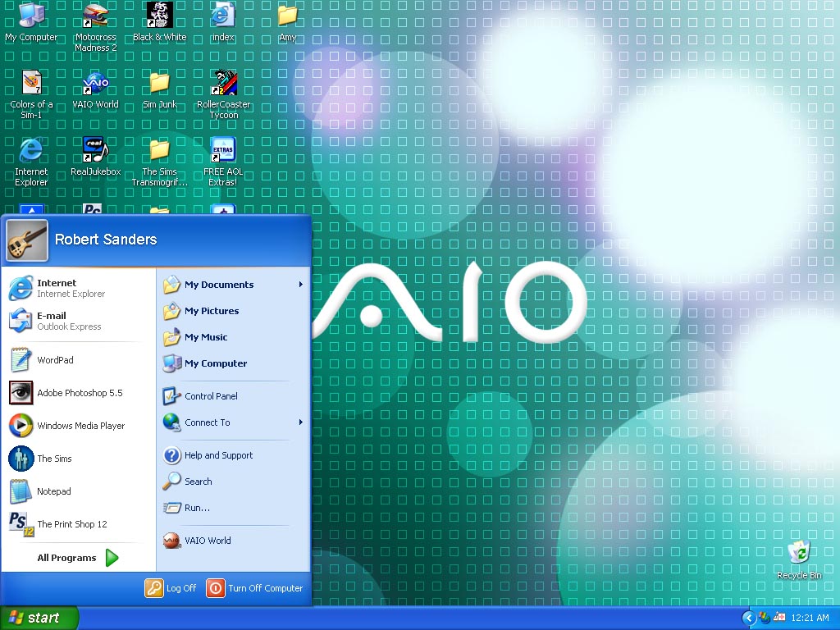Select the VAIO World shortcut on the desktop

pyautogui.click(x=95, y=90)
